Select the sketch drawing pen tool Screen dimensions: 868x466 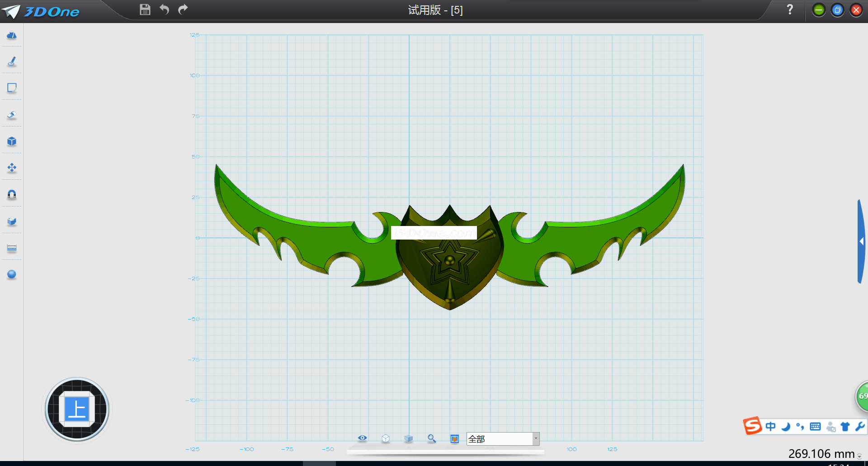click(x=12, y=61)
